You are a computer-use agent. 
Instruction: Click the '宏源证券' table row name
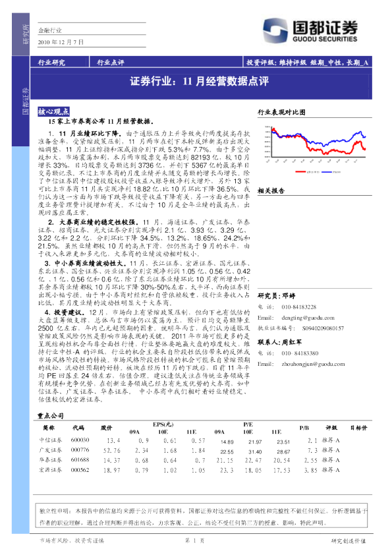click(50, 470)
